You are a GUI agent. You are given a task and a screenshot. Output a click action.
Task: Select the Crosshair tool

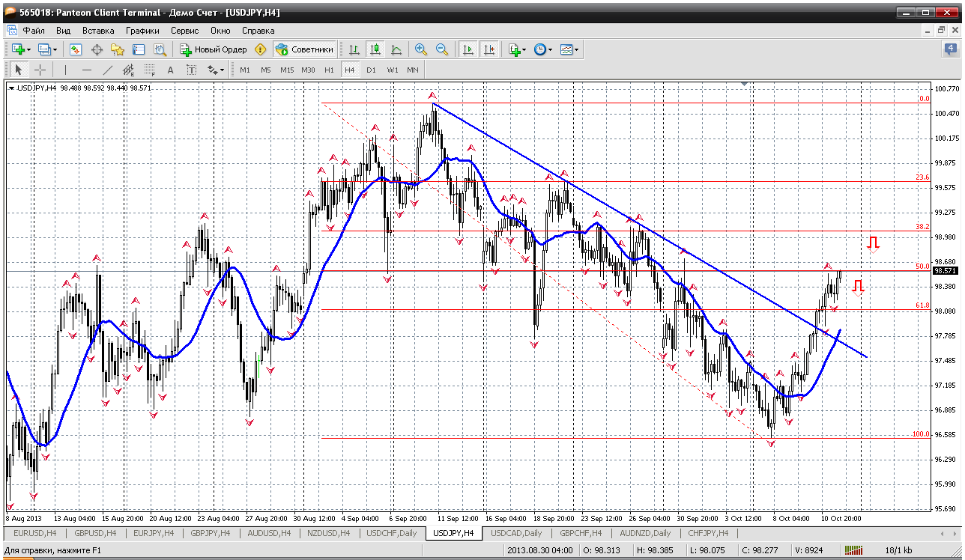[40, 70]
